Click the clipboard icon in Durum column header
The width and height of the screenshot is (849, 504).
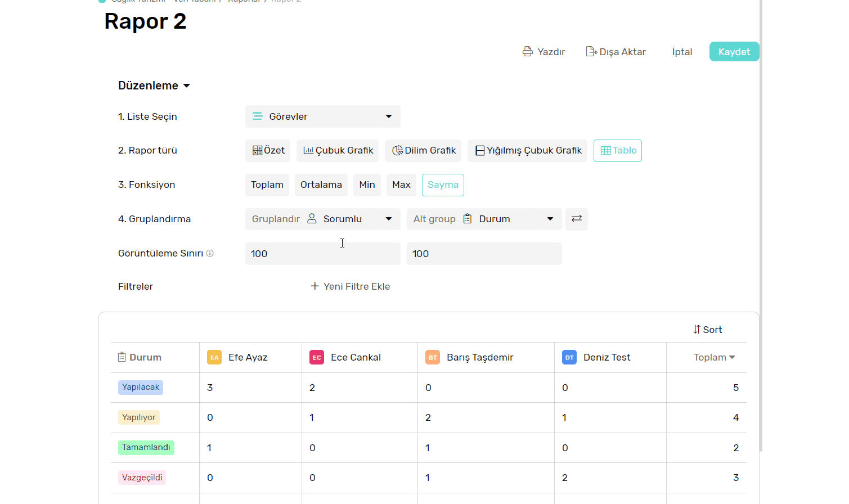tap(122, 357)
